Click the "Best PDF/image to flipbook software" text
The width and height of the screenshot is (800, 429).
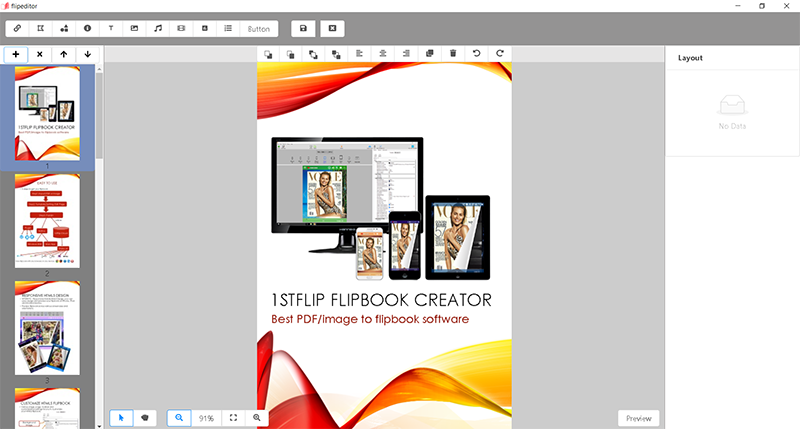pyautogui.click(x=370, y=319)
